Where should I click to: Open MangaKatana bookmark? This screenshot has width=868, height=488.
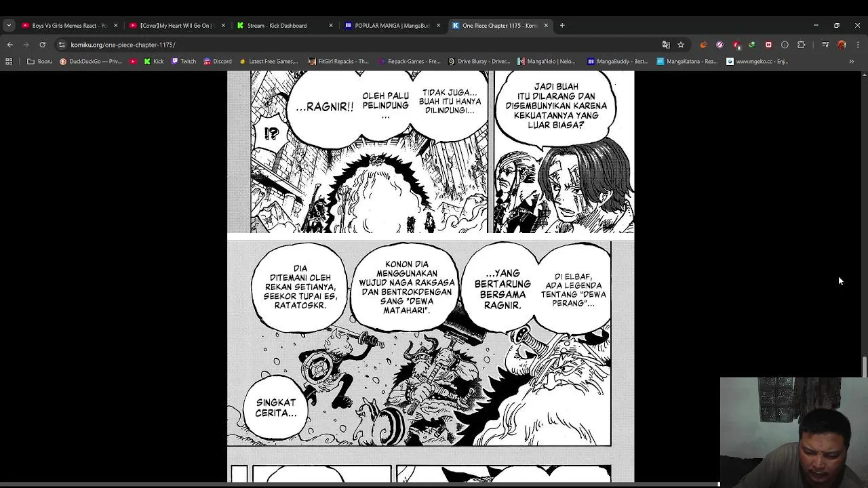687,61
